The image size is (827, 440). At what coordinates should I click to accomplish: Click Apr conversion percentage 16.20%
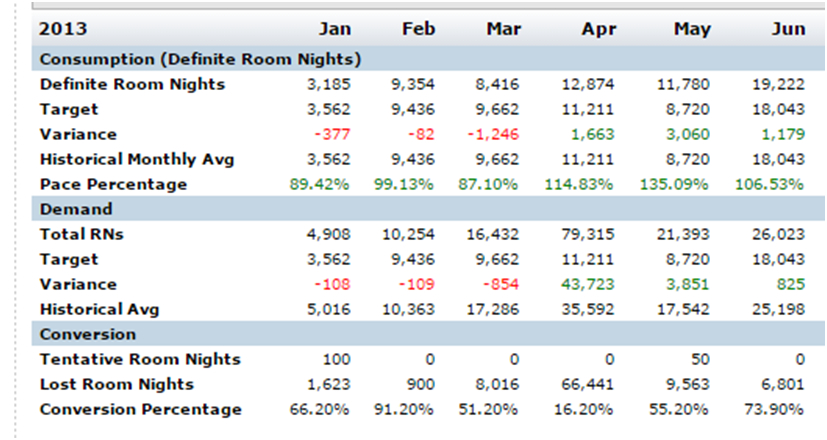coord(583,409)
